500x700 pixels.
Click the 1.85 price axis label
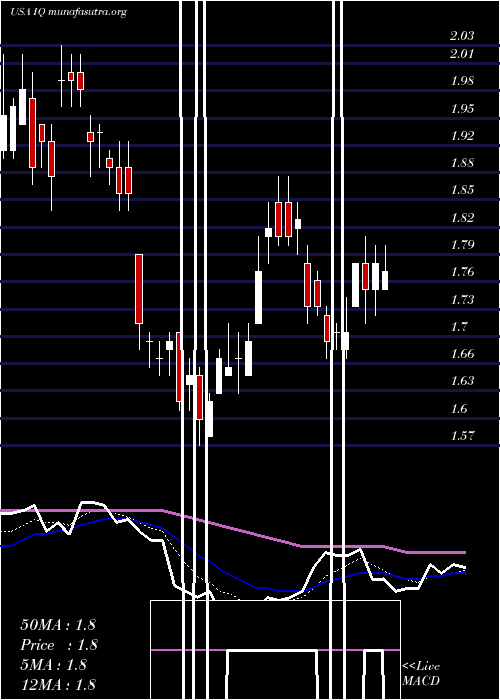click(462, 190)
